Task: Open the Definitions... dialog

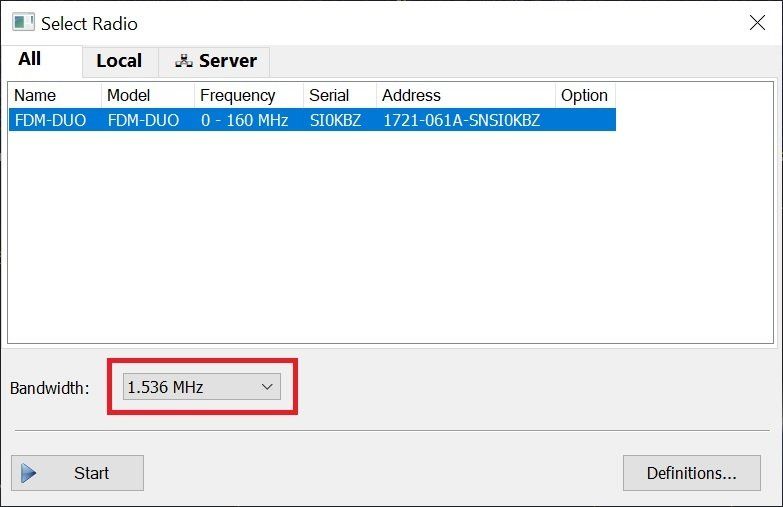Action: pyautogui.click(x=692, y=473)
